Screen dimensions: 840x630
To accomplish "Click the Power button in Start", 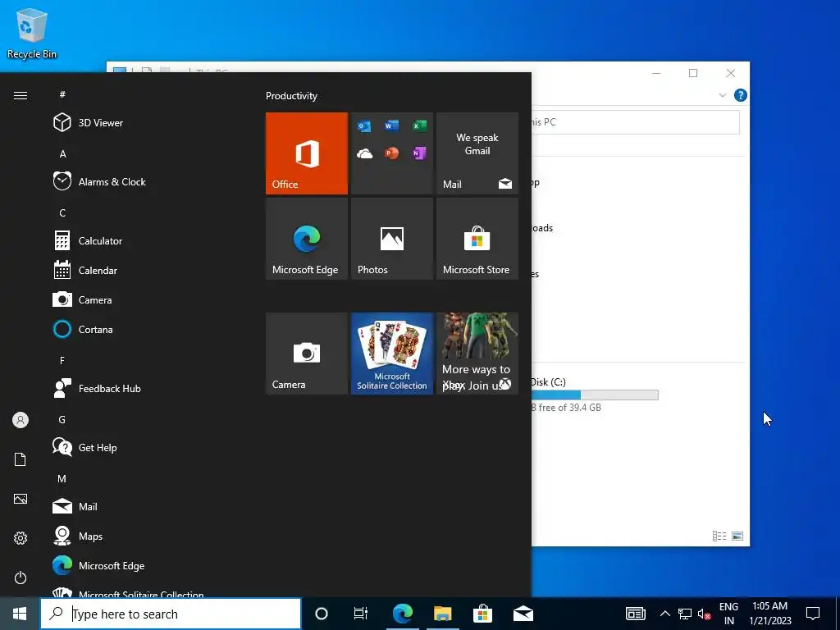I will (x=21, y=577).
